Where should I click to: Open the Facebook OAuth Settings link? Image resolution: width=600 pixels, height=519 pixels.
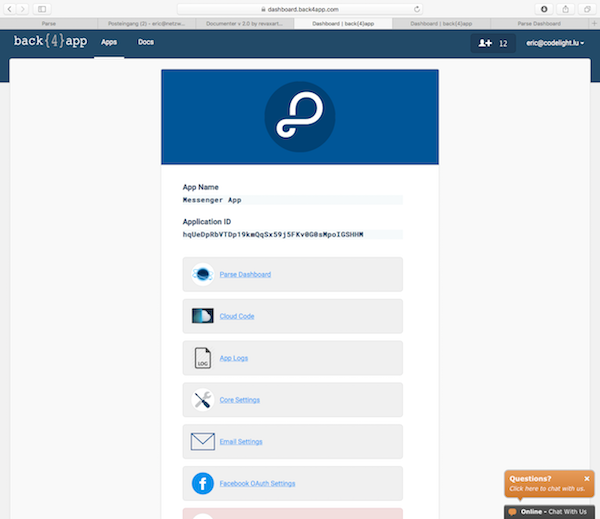[x=257, y=483]
